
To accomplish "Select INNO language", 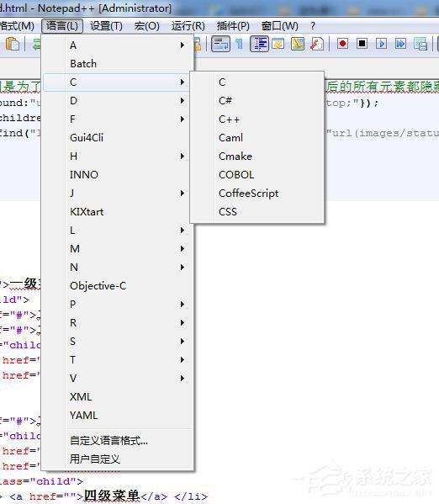I will (118, 174).
